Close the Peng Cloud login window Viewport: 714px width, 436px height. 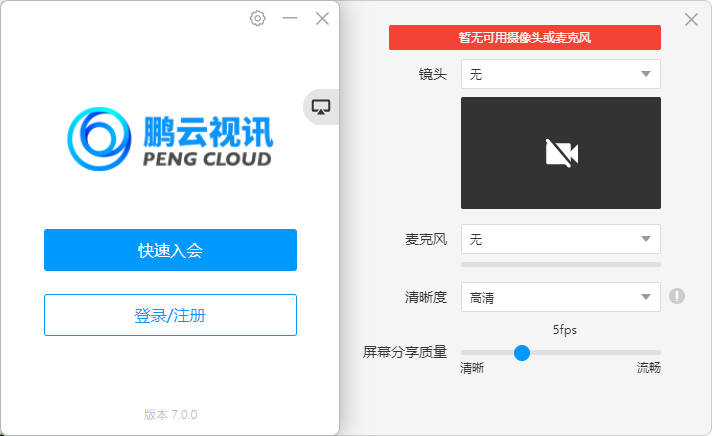(x=322, y=18)
